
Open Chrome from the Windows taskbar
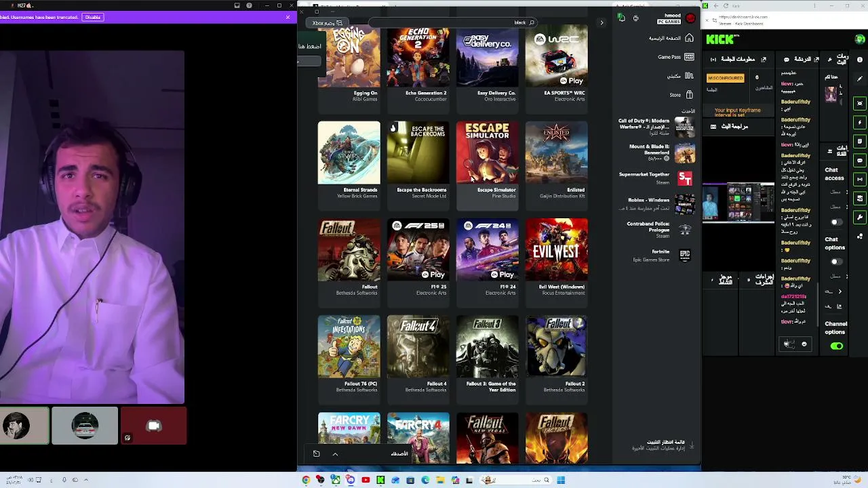point(307,481)
